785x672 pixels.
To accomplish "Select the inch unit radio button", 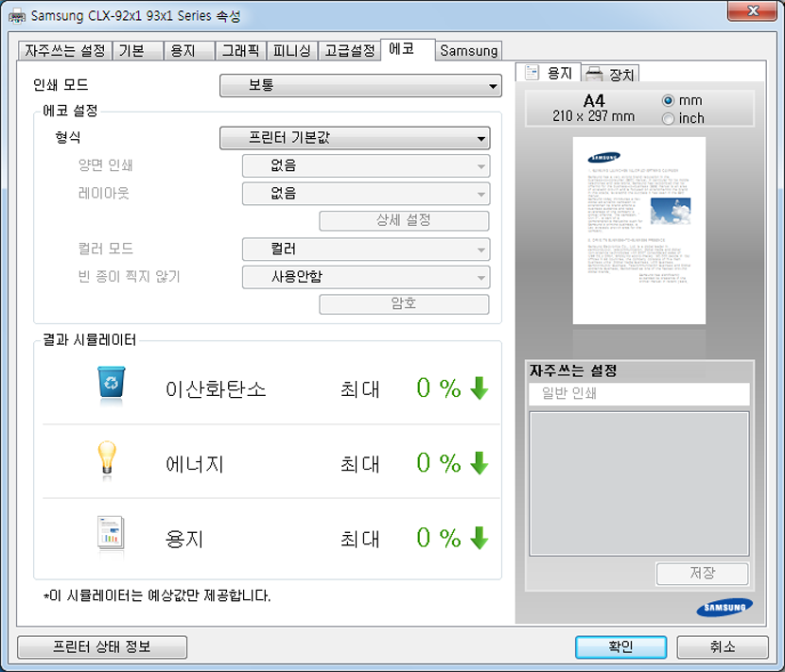I will coord(668,118).
